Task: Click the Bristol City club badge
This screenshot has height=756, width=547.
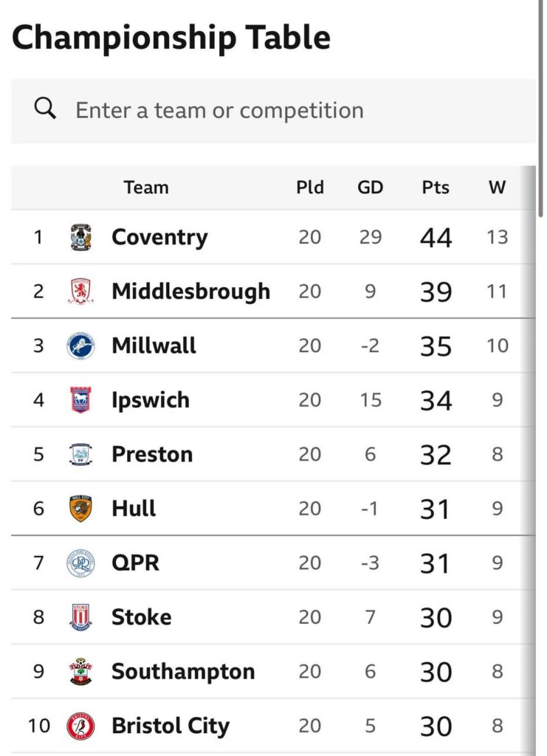Action: tap(80, 726)
